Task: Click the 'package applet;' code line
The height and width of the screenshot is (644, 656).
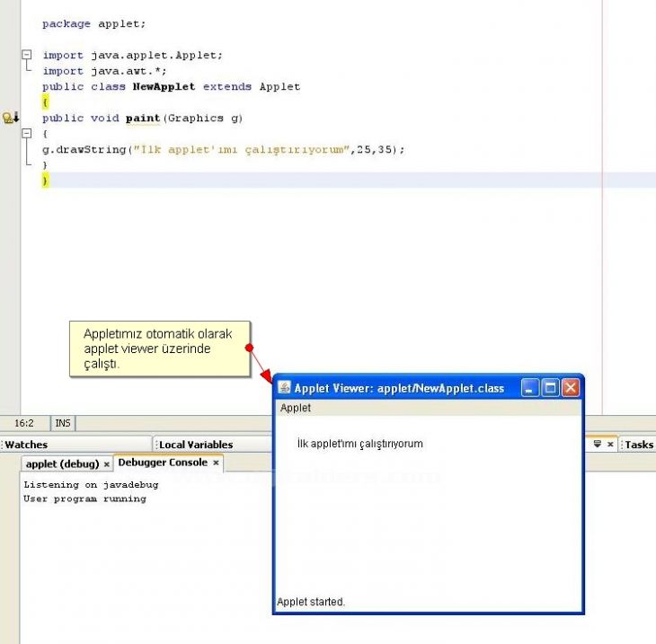Action: [93, 24]
